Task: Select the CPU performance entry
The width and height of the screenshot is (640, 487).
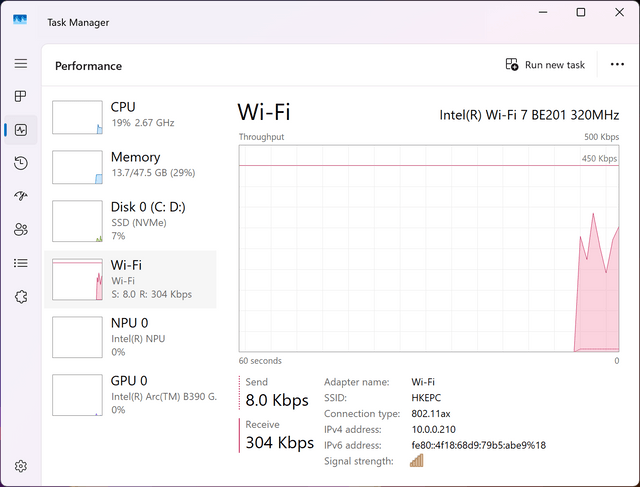Action: [131, 117]
